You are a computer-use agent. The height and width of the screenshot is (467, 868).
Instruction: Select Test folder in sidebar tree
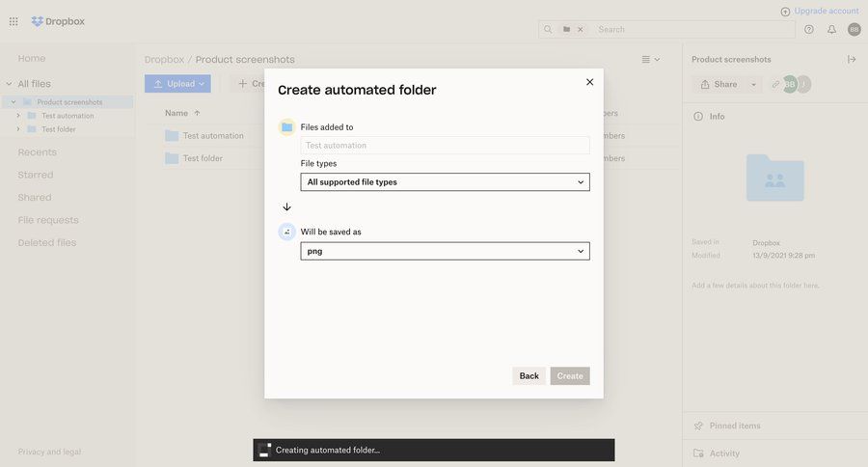[59, 129]
